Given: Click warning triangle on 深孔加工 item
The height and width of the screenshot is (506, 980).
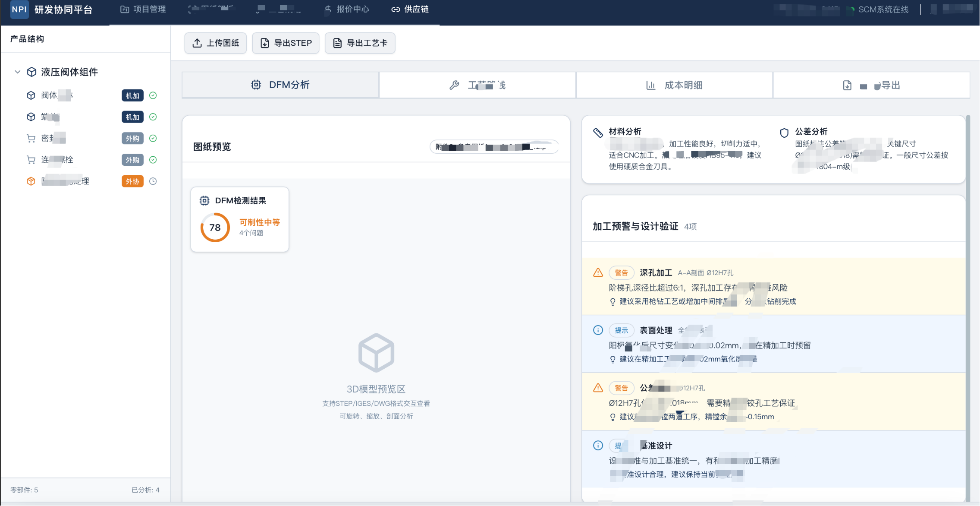Looking at the screenshot, I should pyautogui.click(x=598, y=272).
